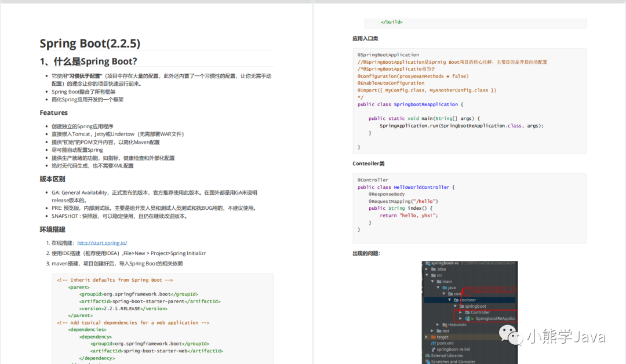The width and height of the screenshot is (626, 364).
Task: Collapse the src folder arrow
Action: [427, 275]
